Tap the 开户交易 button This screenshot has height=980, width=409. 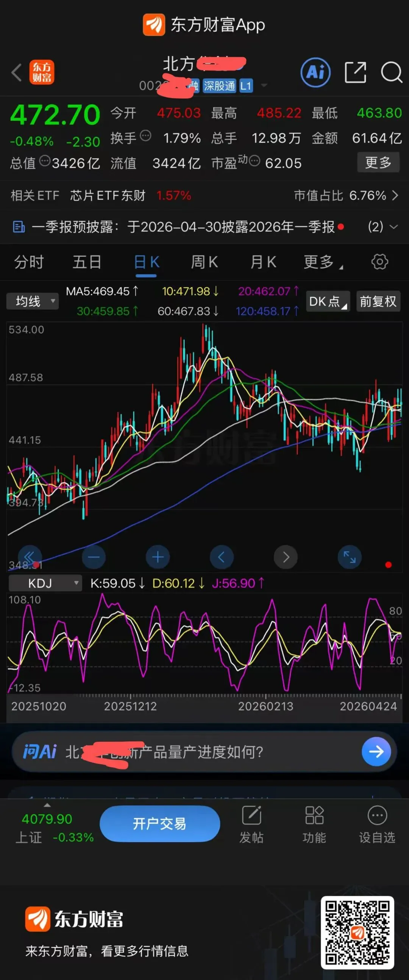click(x=160, y=824)
